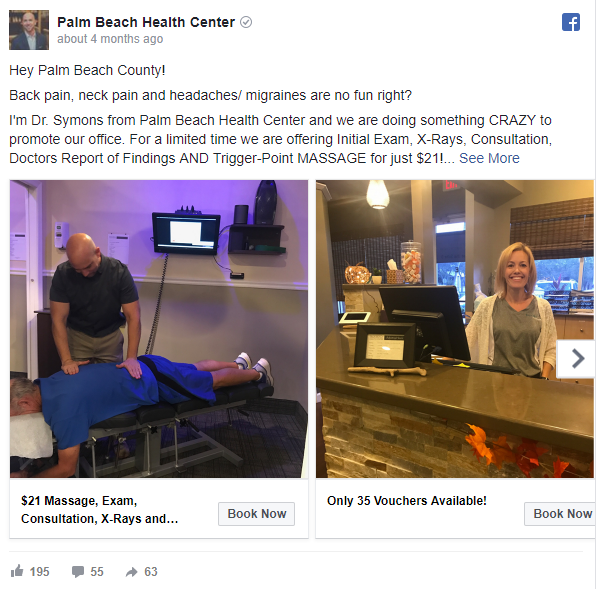Click the thumbs-up like icon

[17, 571]
